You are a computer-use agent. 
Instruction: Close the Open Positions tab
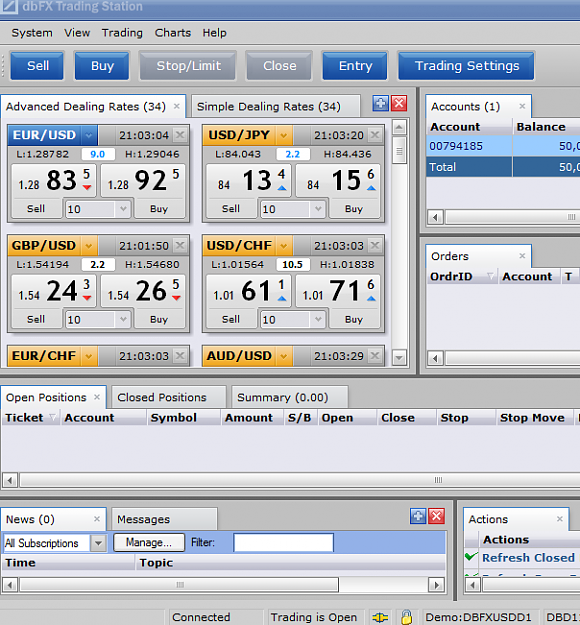[x=97, y=397]
